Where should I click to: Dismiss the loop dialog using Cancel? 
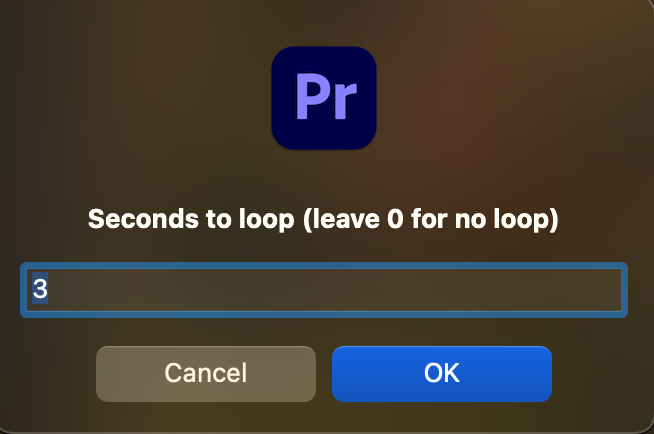point(205,373)
